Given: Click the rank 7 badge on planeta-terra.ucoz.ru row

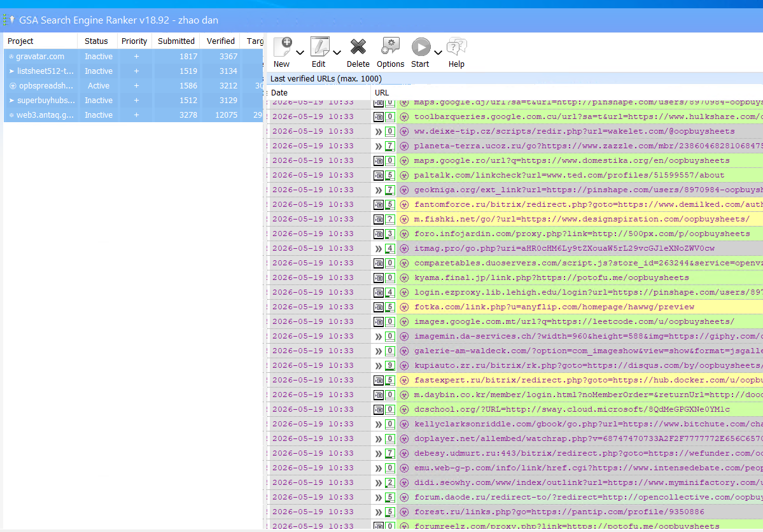Looking at the screenshot, I should 389,146.
